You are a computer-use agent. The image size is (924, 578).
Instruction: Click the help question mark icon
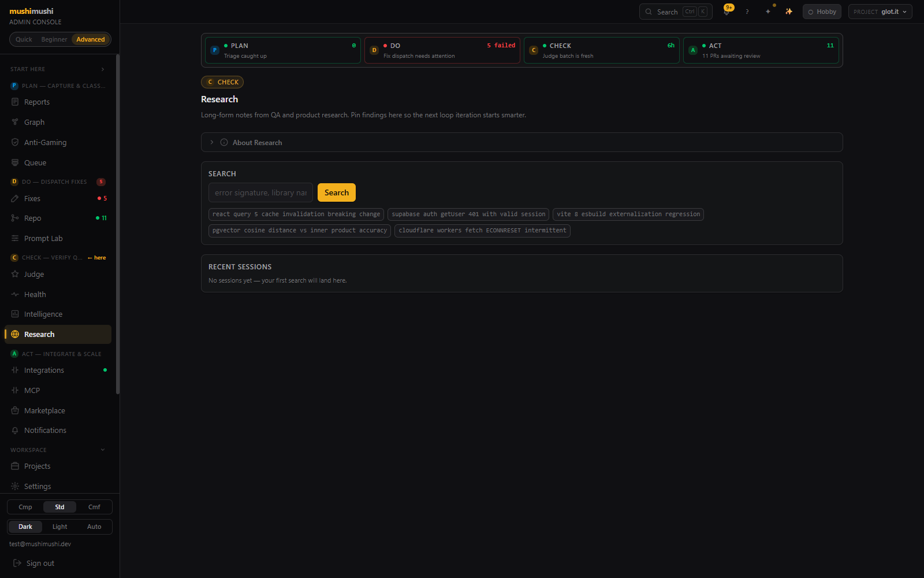[x=747, y=12]
